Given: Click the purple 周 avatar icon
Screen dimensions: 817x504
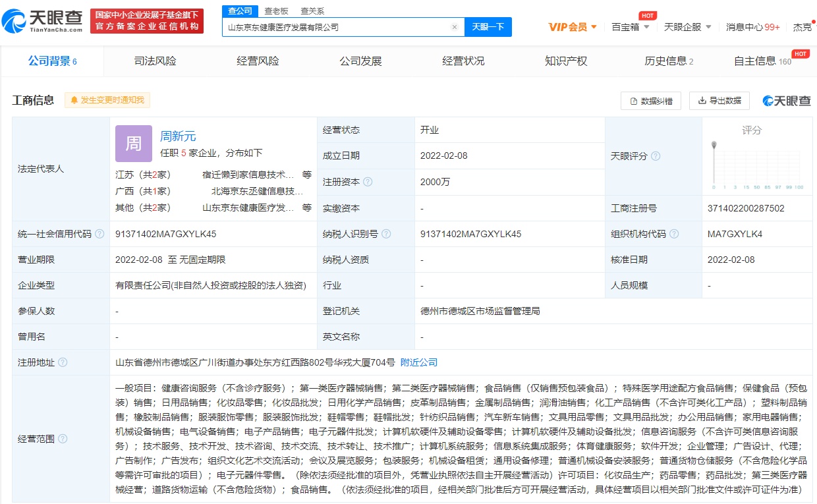Looking at the screenshot, I should (x=134, y=144).
